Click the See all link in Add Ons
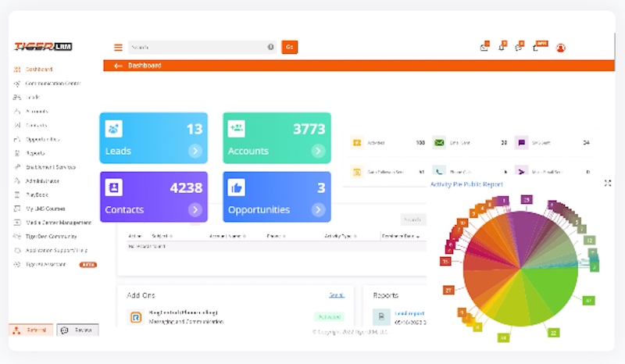 [337, 295]
